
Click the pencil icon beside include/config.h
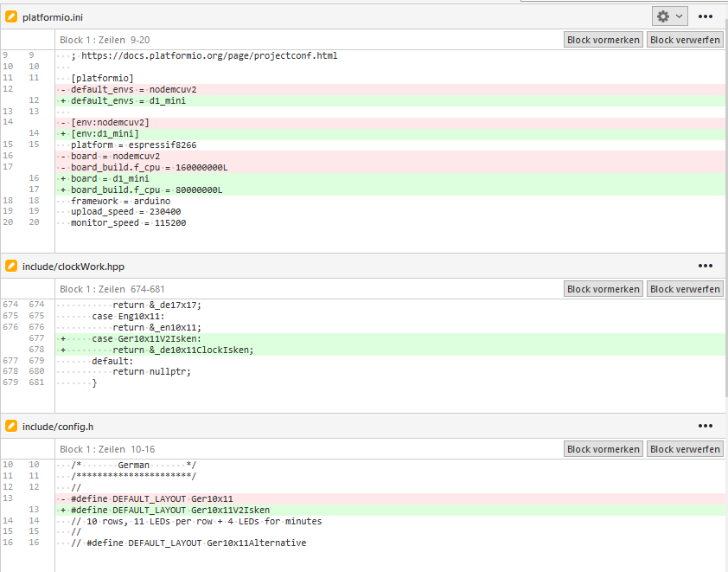point(11,426)
